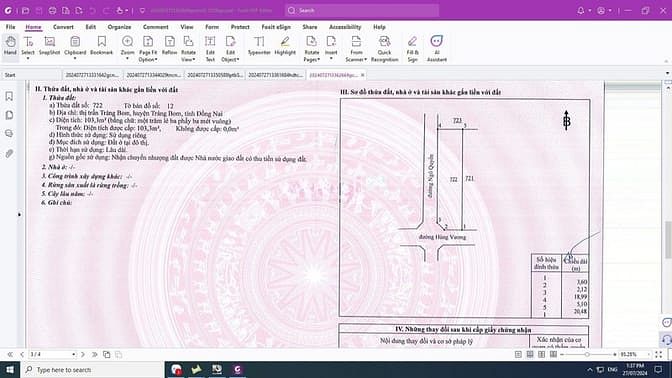
Task: Click the Print icon in quick access bar
Action: coord(52,10)
